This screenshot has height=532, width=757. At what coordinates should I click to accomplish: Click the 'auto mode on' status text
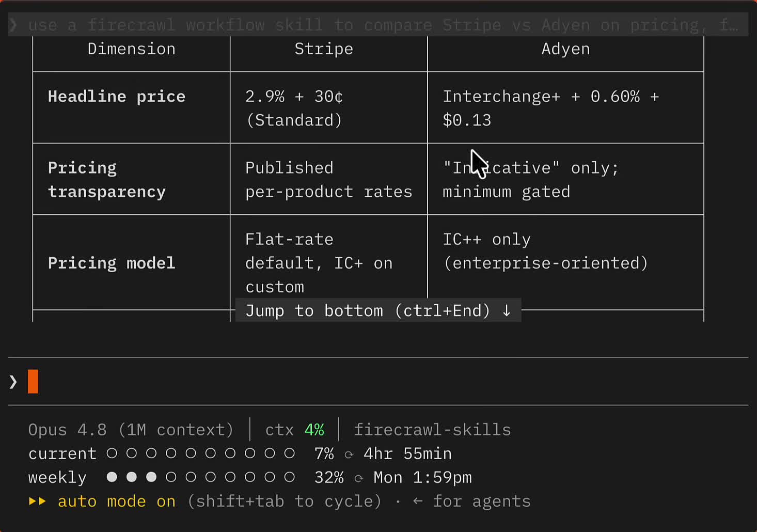pos(117,502)
